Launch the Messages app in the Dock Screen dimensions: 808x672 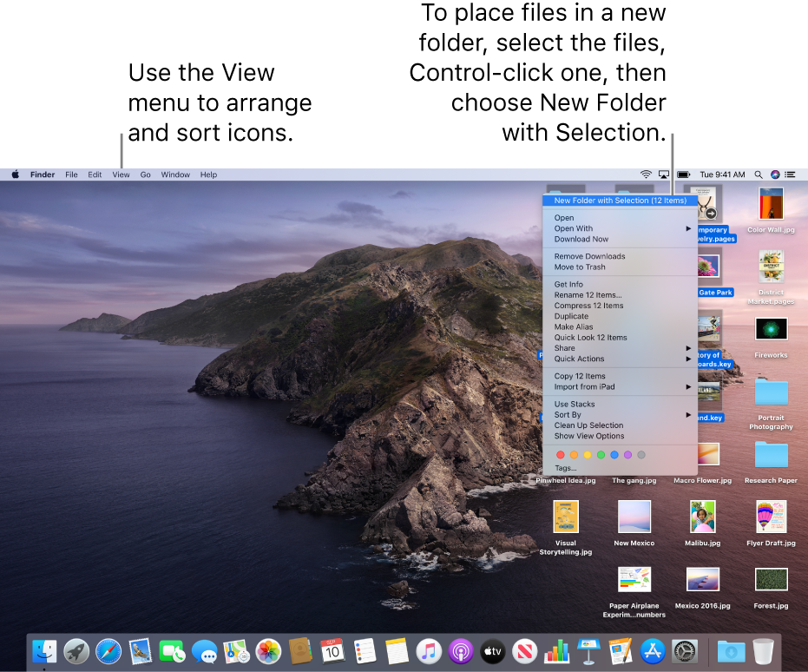[204, 650]
